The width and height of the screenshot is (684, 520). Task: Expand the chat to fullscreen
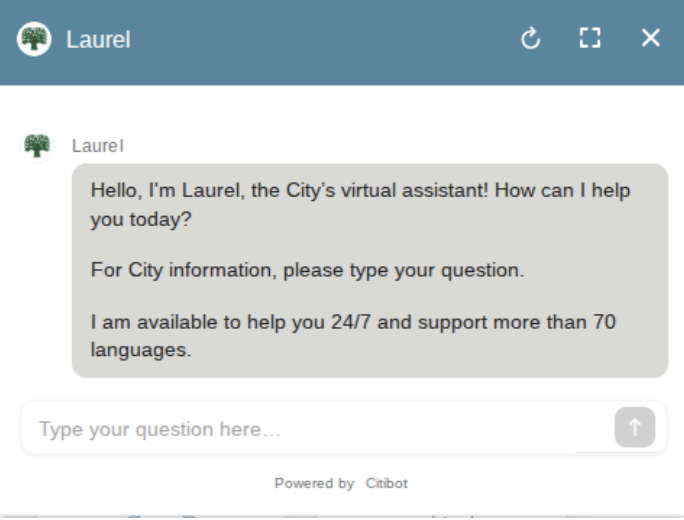[590, 38]
